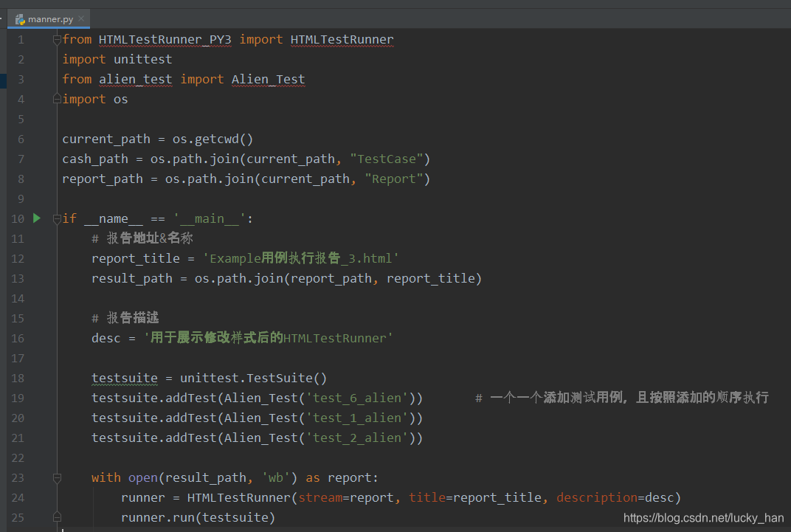The height and width of the screenshot is (532, 791).
Task: Close the manner.py tab
Action: pyautogui.click(x=80, y=20)
